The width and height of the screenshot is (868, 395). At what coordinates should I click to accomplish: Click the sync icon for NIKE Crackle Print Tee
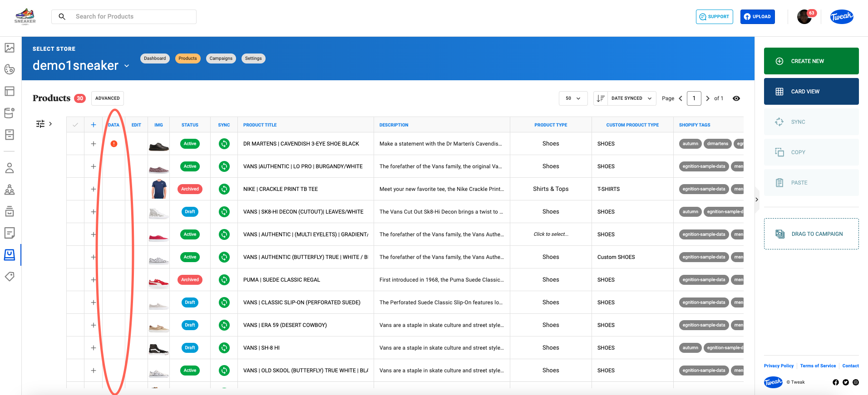[224, 189]
